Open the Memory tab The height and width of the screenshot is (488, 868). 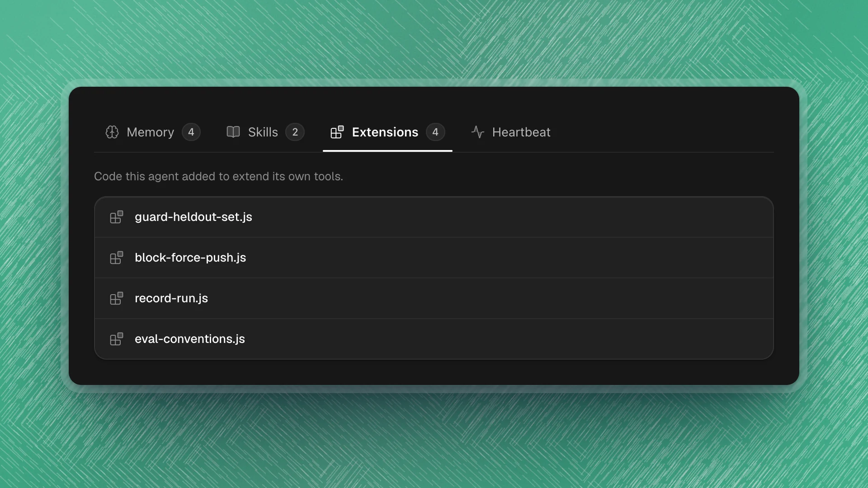153,132
